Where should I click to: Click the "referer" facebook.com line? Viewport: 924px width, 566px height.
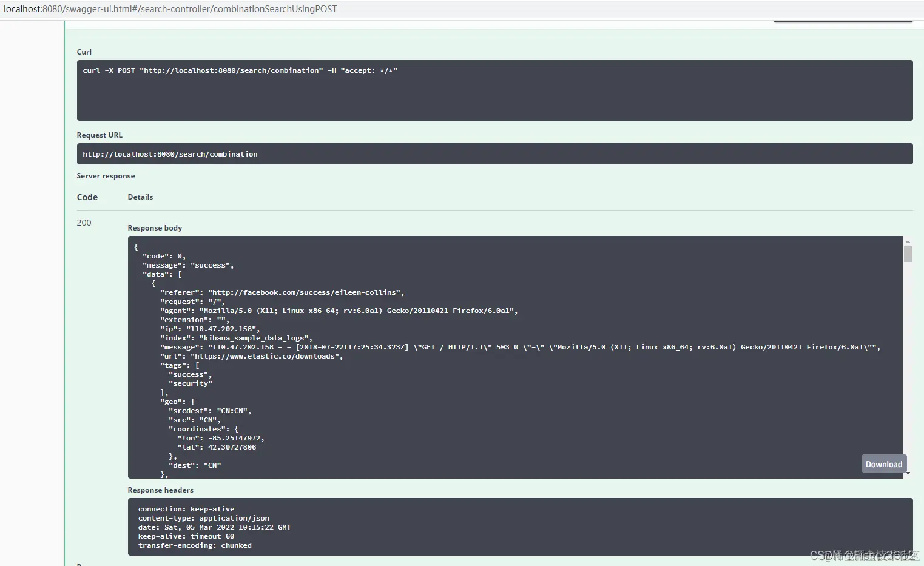click(282, 292)
